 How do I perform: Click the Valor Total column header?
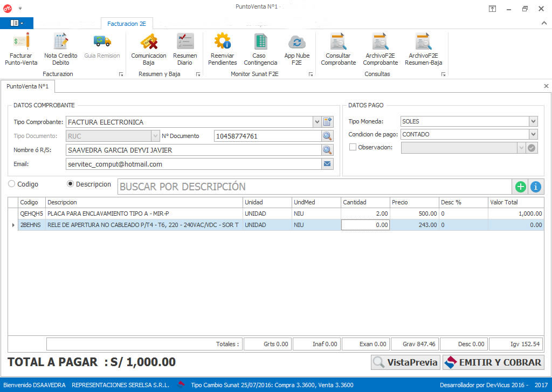[516, 202]
